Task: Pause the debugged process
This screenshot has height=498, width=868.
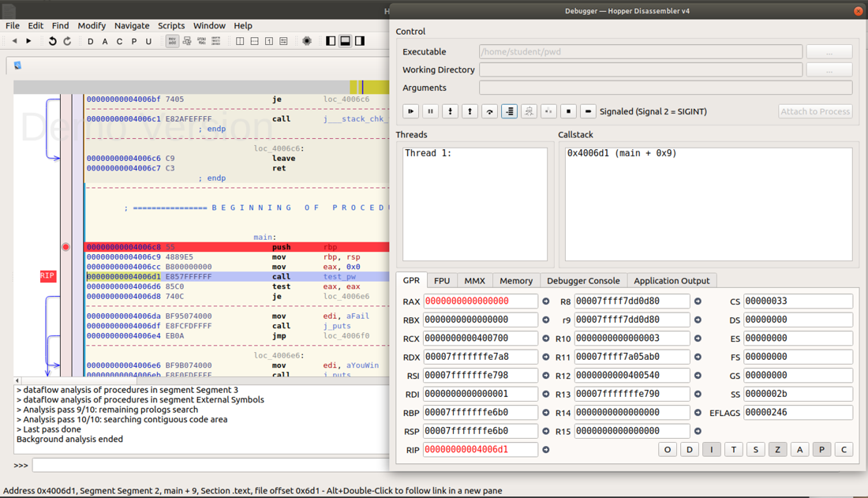Action: point(430,111)
